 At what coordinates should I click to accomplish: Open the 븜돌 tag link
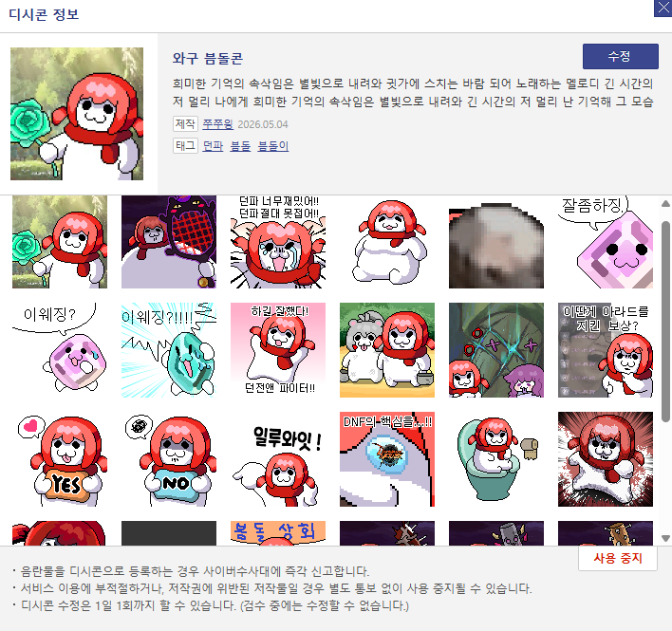240,146
